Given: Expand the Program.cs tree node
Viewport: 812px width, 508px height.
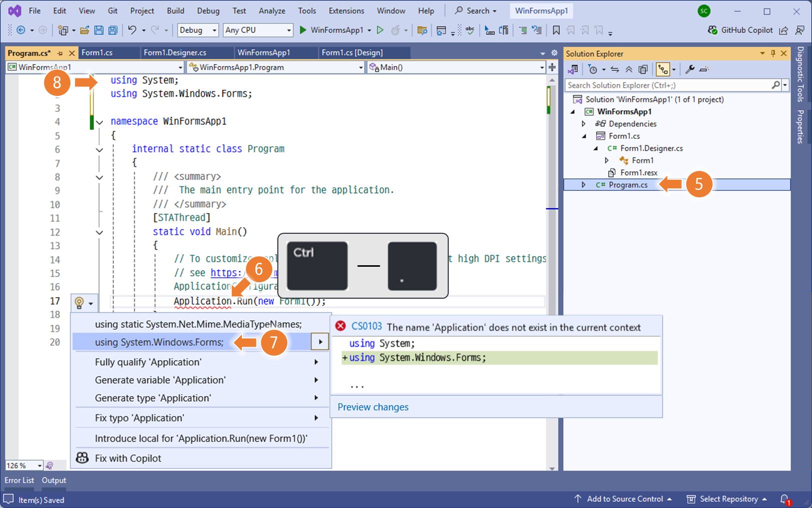Looking at the screenshot, I should coord(584,185).
